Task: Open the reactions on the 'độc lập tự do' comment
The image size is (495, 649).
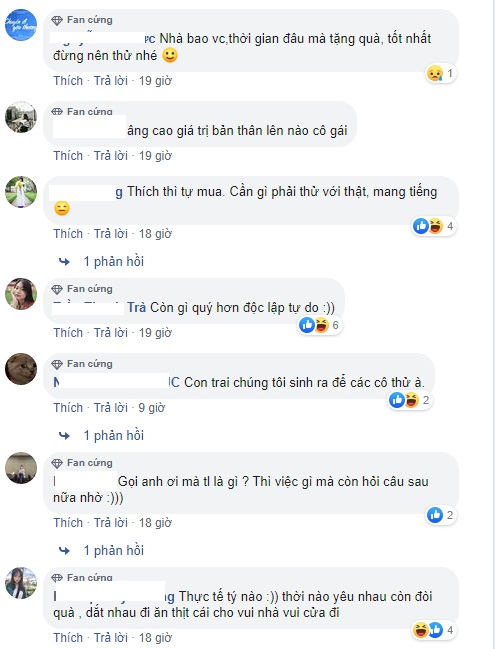Action: [320, 325]
